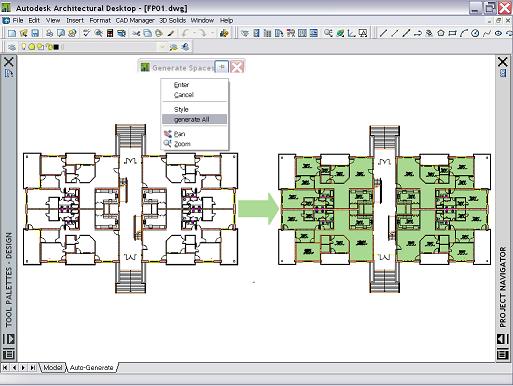
Task: Expand the undo history dropdown arrow
Action: pos(194,33)
